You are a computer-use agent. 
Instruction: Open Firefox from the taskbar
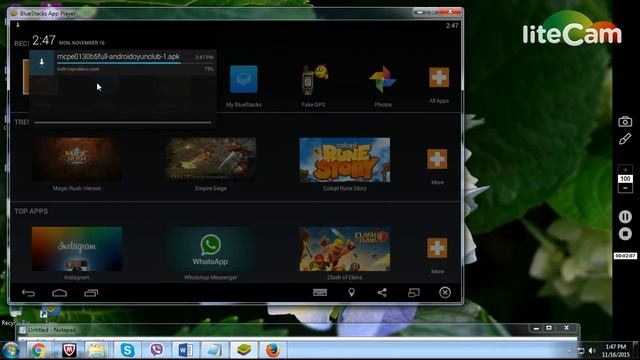click(273, 350)
